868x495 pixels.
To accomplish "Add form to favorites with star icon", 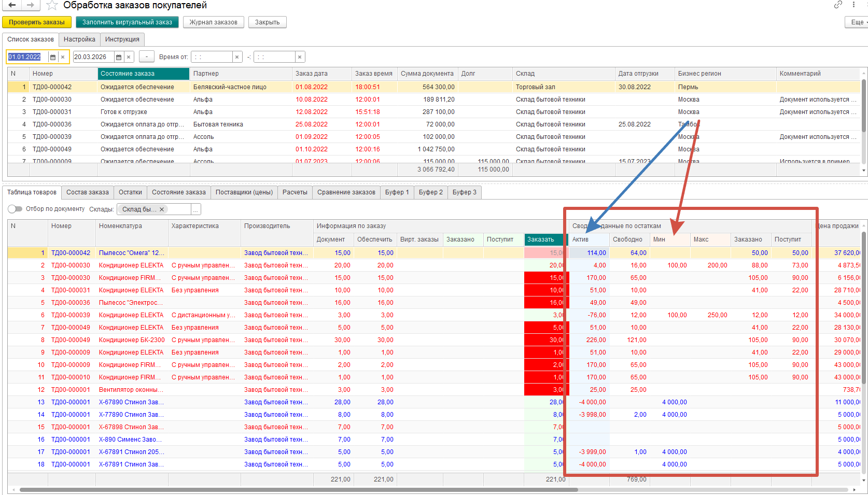I will [x=52, y=6].
